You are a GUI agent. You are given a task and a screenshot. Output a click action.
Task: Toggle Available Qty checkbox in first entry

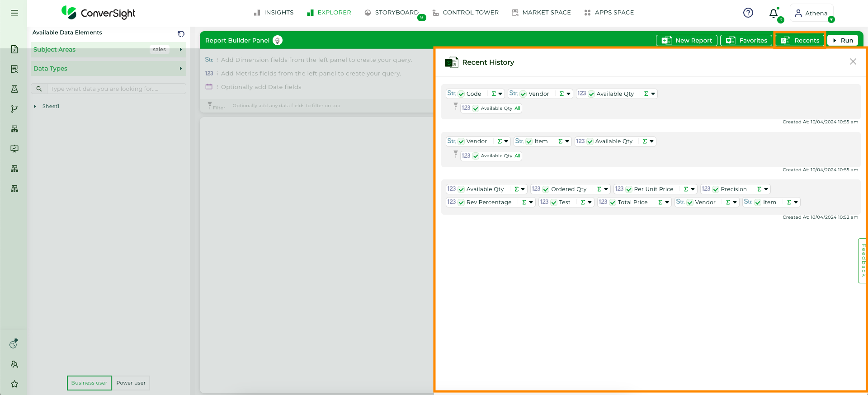click(x=591, y=94)
